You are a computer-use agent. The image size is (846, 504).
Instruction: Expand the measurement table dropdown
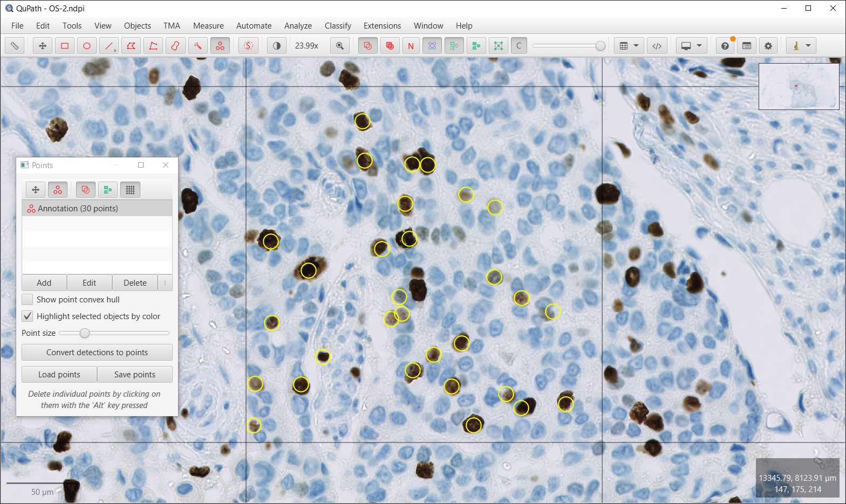629,46
